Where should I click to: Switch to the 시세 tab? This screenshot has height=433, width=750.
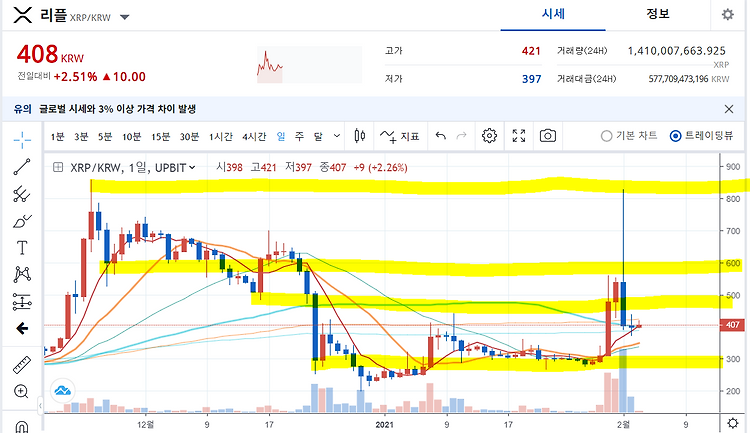553,14
